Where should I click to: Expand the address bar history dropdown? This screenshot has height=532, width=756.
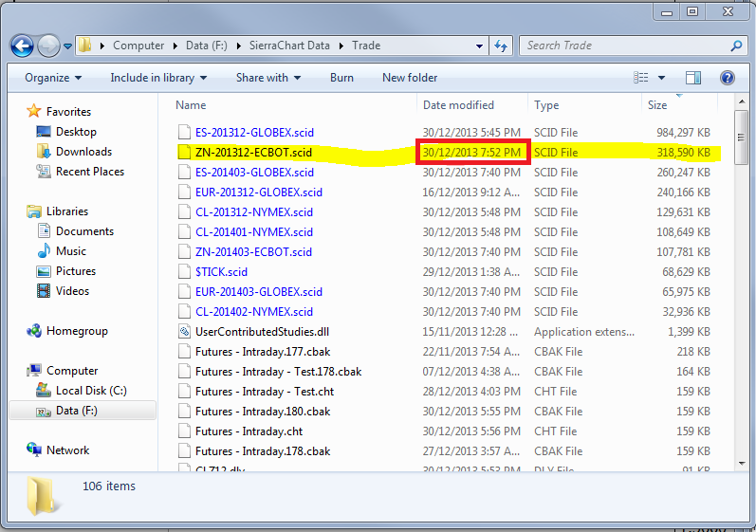point(479,46)
